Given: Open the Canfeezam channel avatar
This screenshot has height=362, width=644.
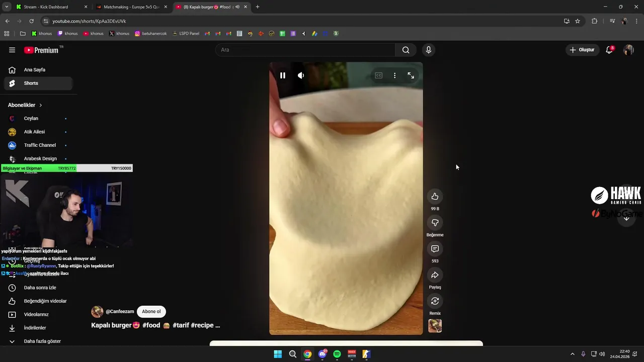Looking at the screenshot, I should point(97,312).
